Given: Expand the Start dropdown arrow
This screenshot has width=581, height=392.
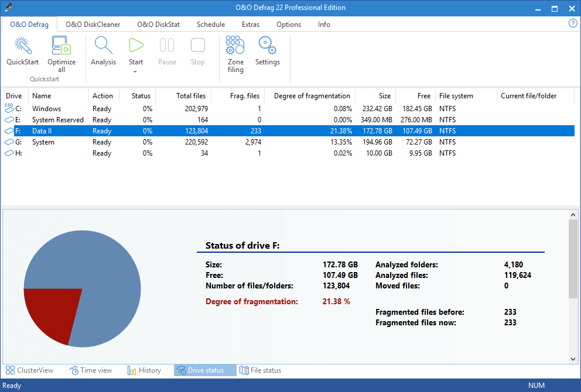Looking at the screenshot, I should pyautogui.click(x=135, y=72).
